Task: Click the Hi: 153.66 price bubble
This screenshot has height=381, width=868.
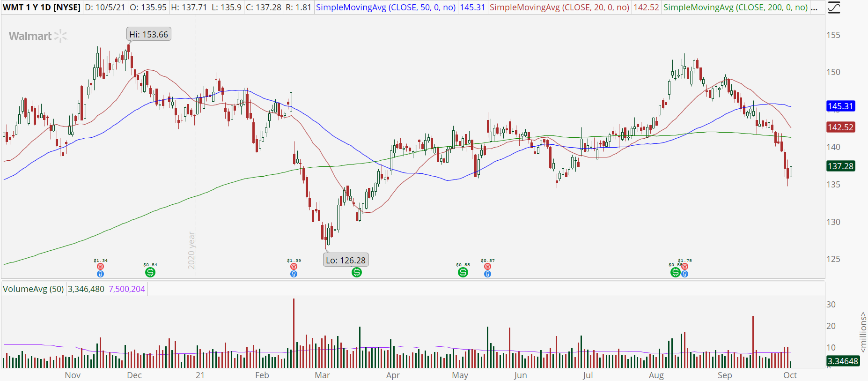Action: pos(148,34)
